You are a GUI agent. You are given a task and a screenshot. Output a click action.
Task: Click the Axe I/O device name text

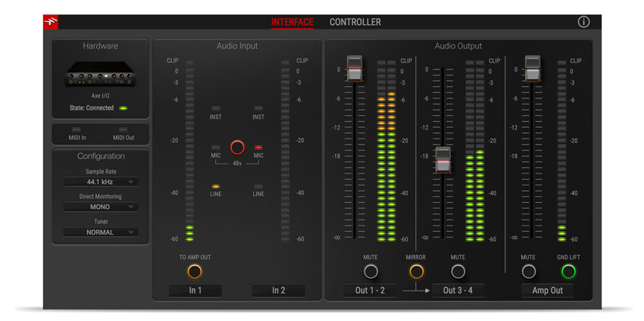(101, 96)
